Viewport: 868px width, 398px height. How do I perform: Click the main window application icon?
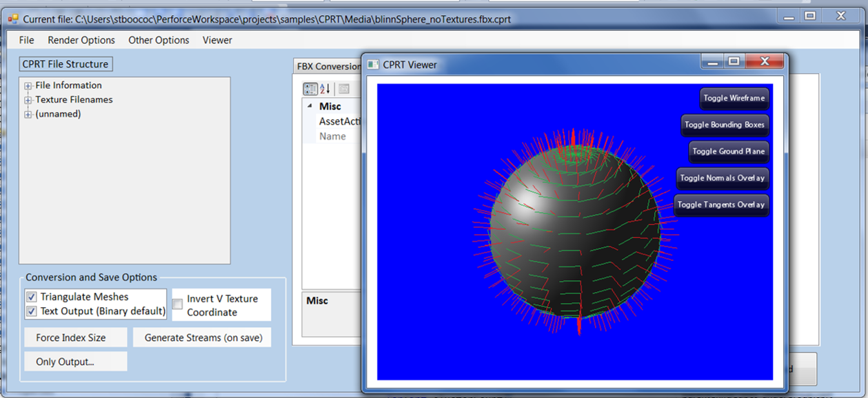click(12, 19)
